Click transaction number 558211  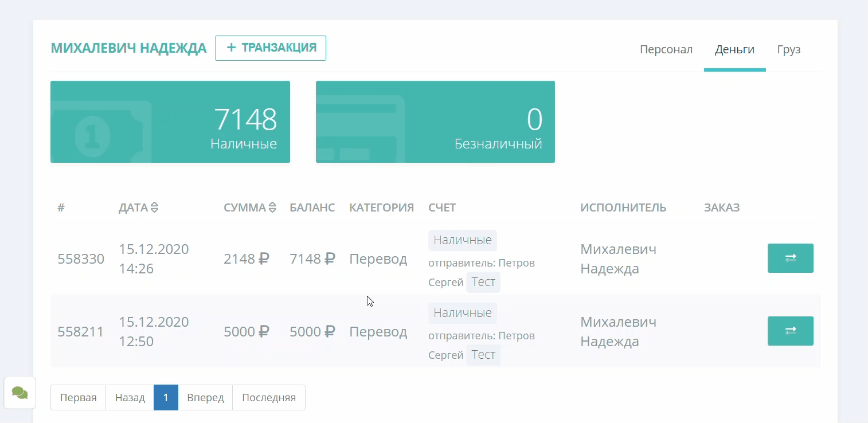point(81,332)
